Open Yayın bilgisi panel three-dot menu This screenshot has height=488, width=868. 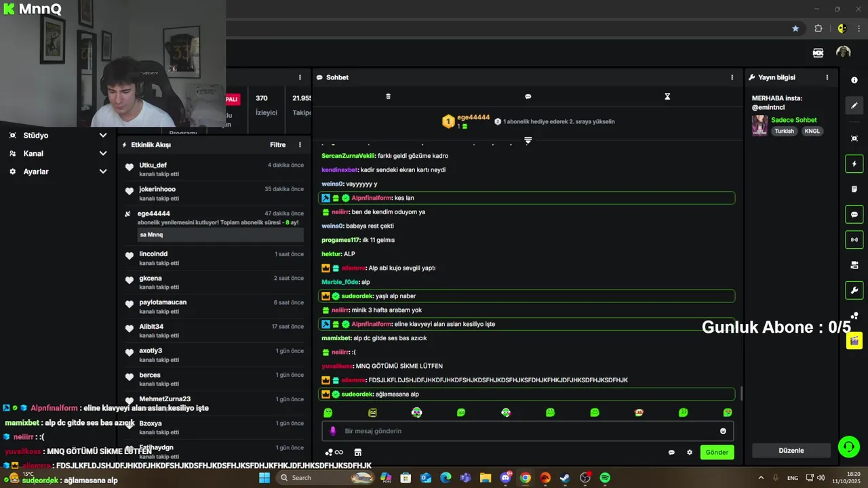pos(827,77)
